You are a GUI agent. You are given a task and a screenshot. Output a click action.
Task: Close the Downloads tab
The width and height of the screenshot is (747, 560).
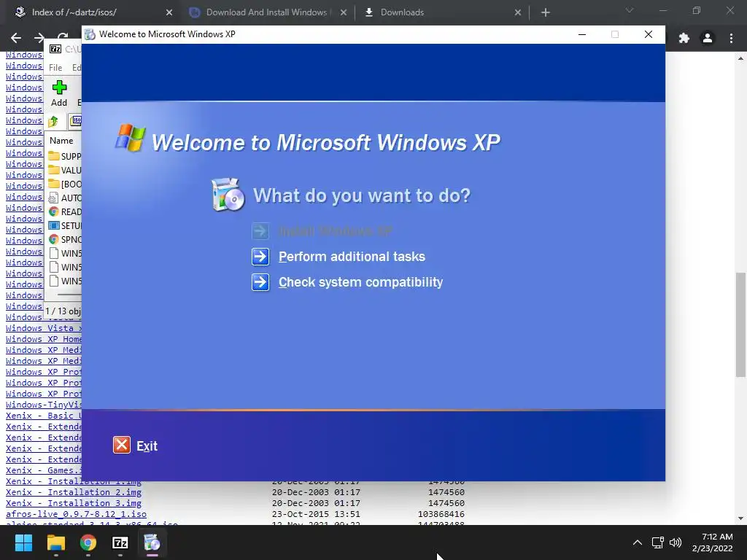[518, 12]
